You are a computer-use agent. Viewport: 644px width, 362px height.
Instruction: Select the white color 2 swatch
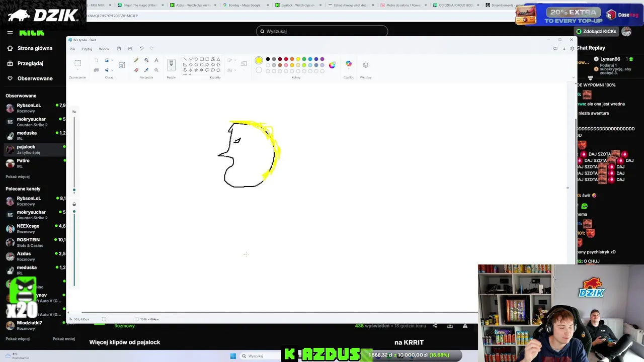259,70
